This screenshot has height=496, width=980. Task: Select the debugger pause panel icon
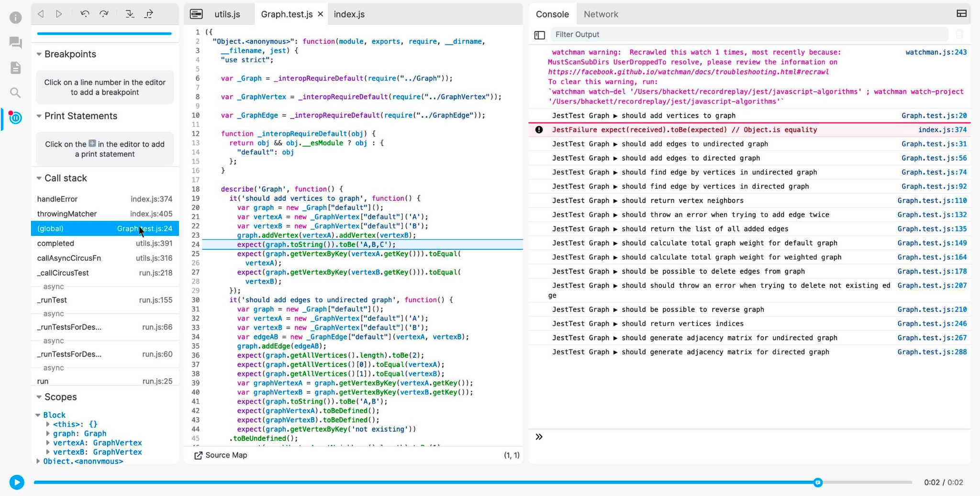tap(16, 118)
